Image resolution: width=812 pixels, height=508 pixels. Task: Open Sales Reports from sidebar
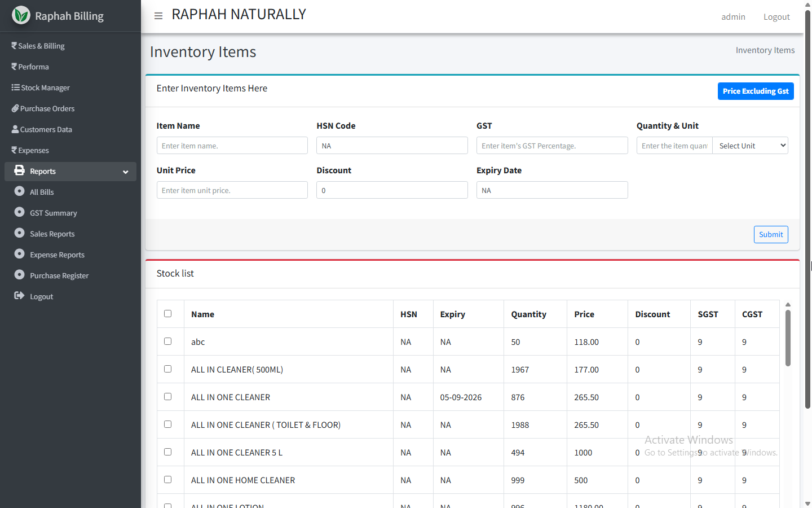(52, 234)
